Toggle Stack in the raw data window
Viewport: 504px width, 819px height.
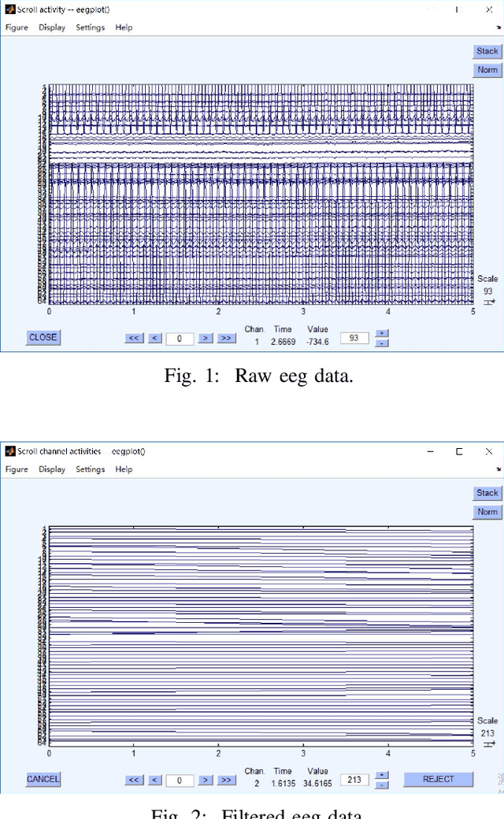click(487, 51)
